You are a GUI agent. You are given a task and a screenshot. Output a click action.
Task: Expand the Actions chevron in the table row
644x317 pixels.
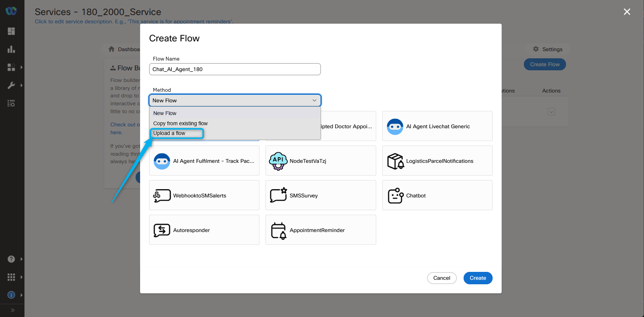551,112
